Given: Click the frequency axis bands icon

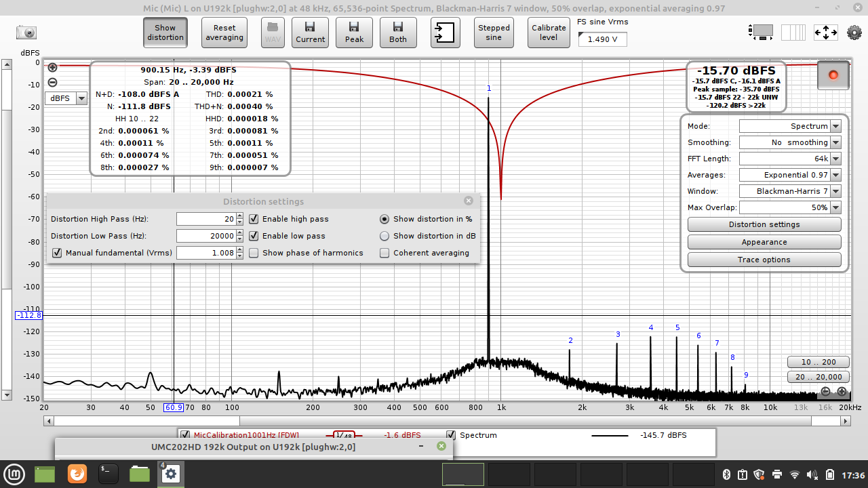Looking at the screenshot, I should click(x=793, y=32).
